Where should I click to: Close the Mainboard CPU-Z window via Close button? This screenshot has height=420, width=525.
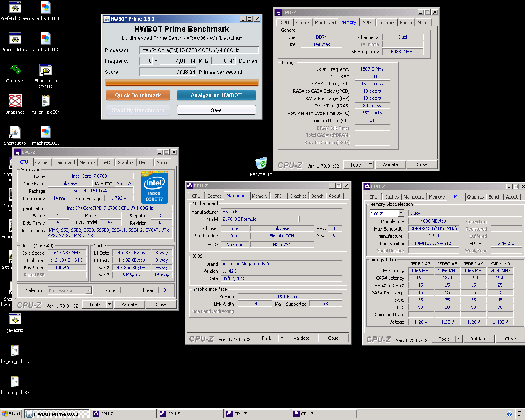click(x=333, y=338)
